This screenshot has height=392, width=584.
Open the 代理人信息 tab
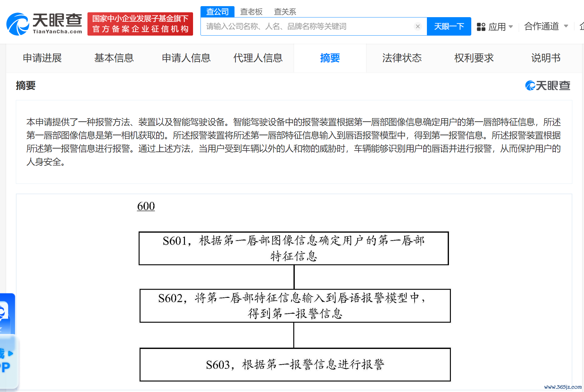click(x=258, y=58)
